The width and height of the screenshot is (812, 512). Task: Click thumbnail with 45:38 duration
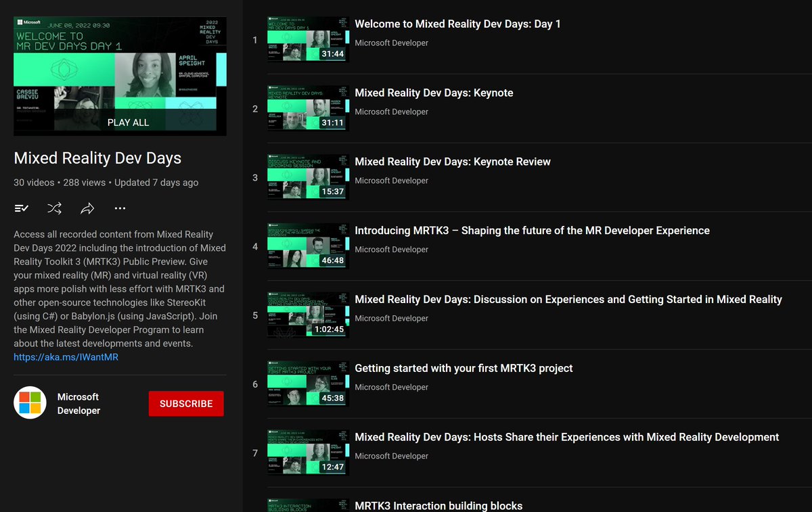308,384
